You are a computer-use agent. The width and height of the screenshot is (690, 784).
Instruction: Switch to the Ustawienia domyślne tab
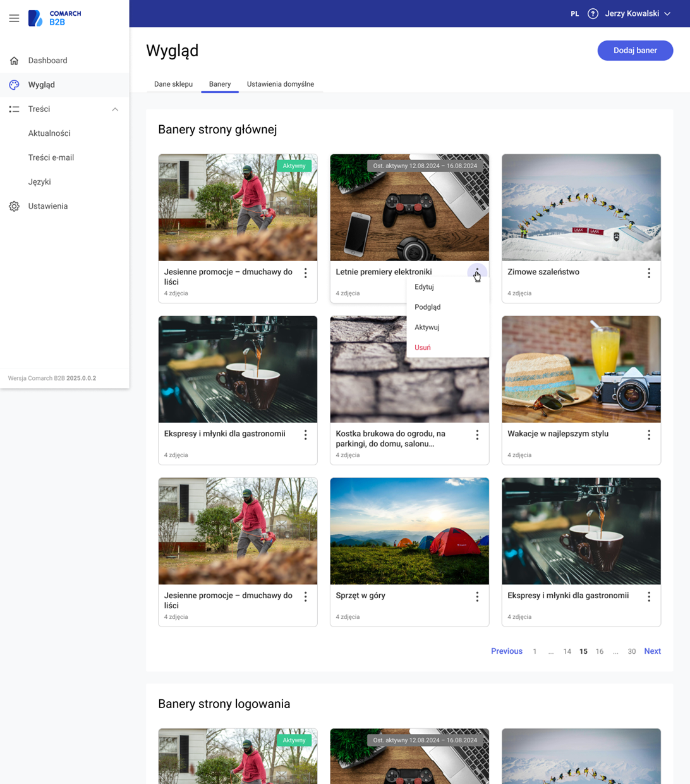pyautogui.click(x=280, y=84)
